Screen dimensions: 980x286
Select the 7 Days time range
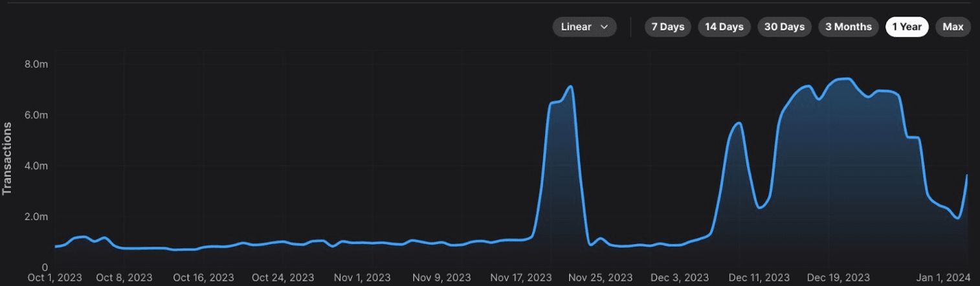pos(667,27)
